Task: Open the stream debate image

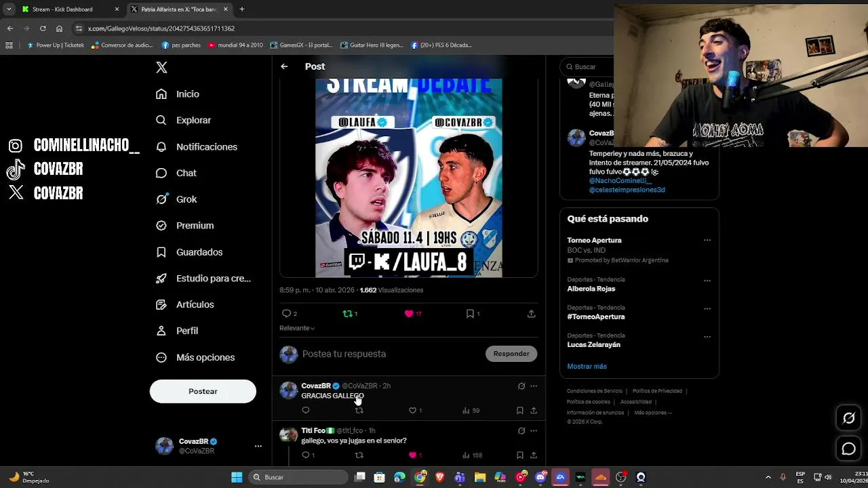Action: click(409, 178)
